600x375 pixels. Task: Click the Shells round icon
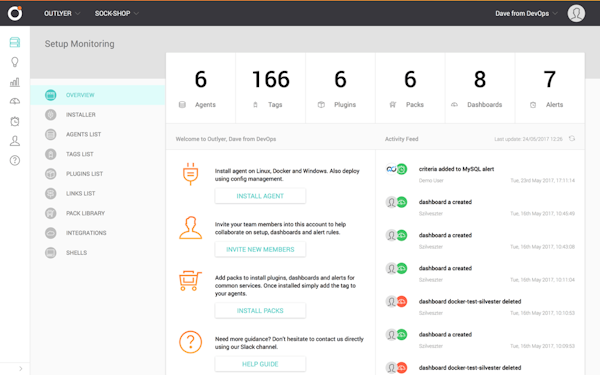coord(51,253)
